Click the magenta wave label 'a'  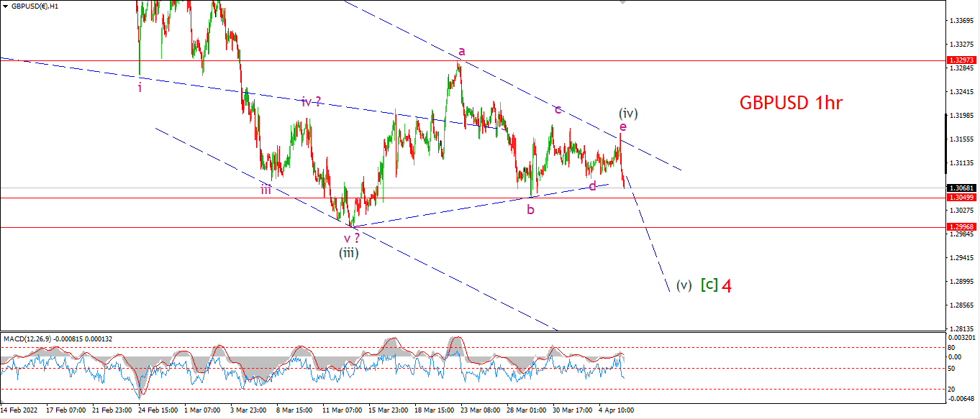tap(462, 51)
